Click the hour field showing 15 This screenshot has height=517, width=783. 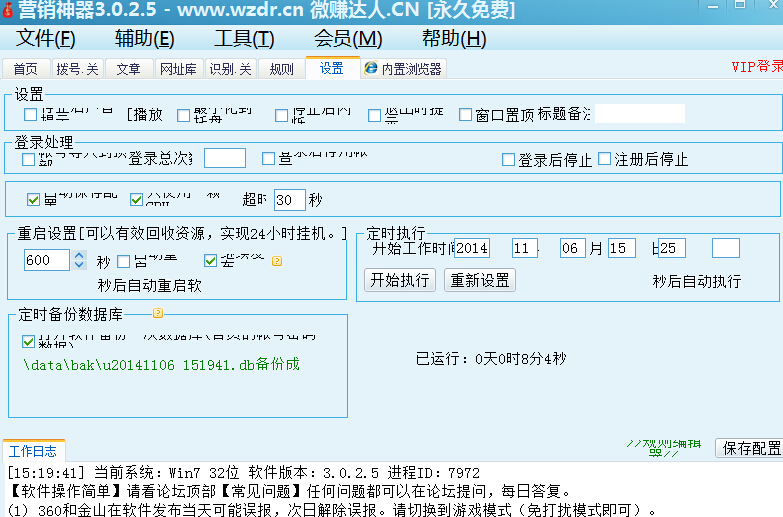[622, 248]
